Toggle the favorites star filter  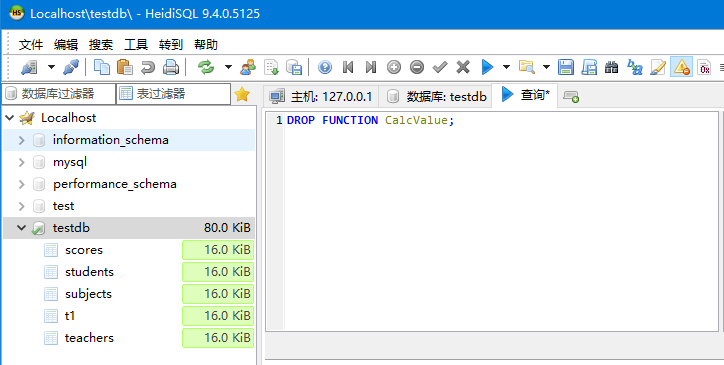click(242, 94)
